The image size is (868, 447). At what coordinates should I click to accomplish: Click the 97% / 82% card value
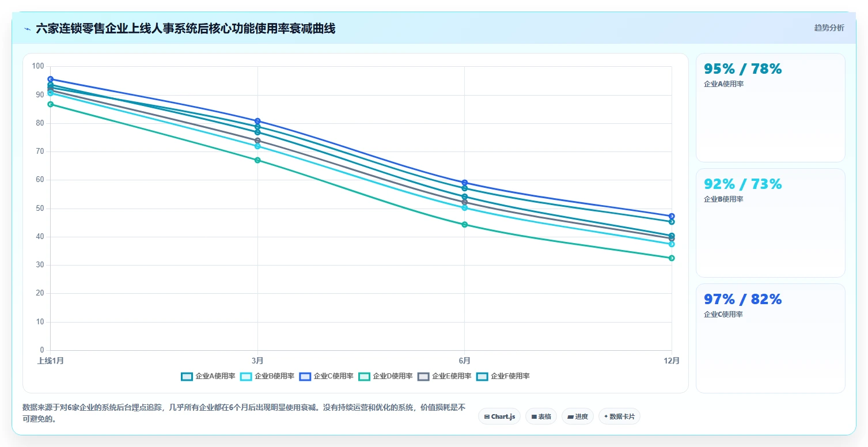point(743,300)
